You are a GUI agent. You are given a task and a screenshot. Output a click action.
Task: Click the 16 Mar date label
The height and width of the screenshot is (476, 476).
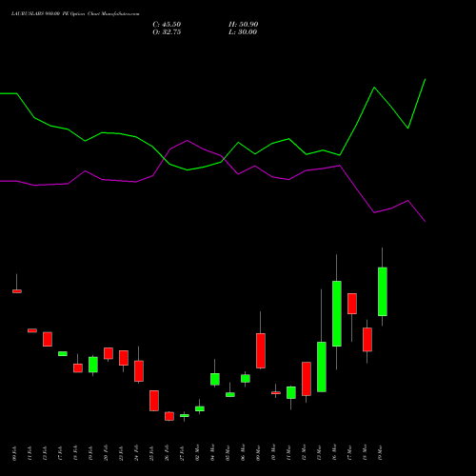point(334,453)
